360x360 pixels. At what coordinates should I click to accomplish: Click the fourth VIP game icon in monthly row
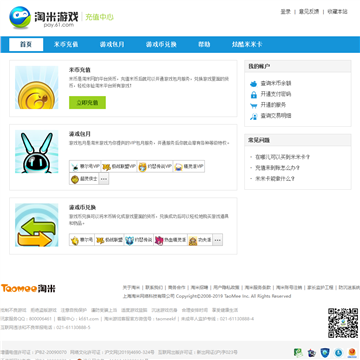coord(179,167)
